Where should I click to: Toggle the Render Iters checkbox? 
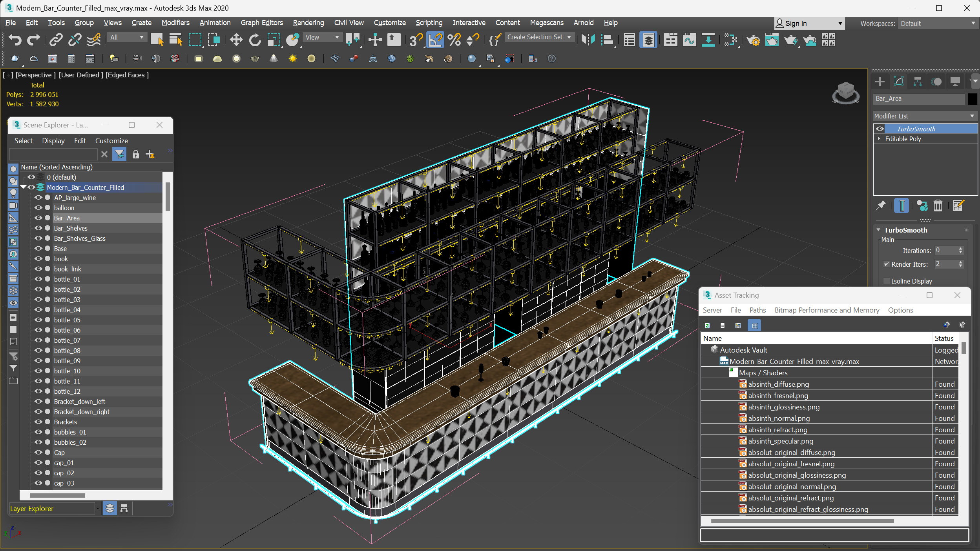[x=886, y=264]
